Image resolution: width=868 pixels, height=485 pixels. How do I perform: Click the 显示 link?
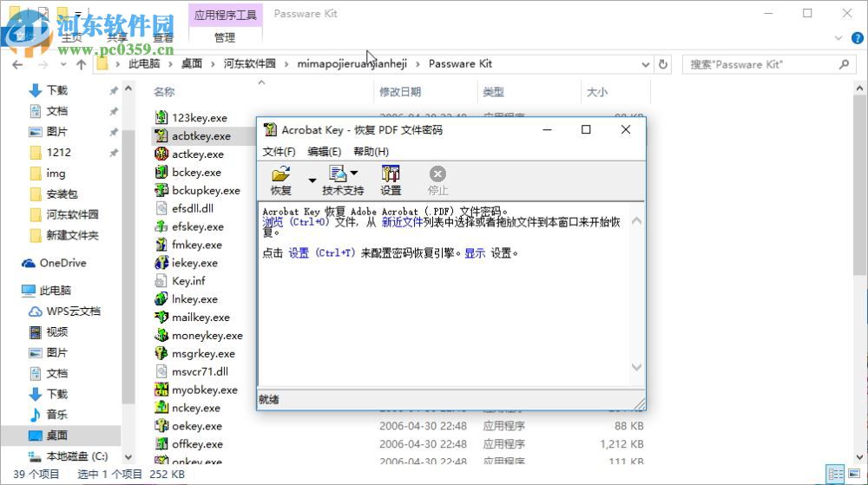(x=475, y=252)
